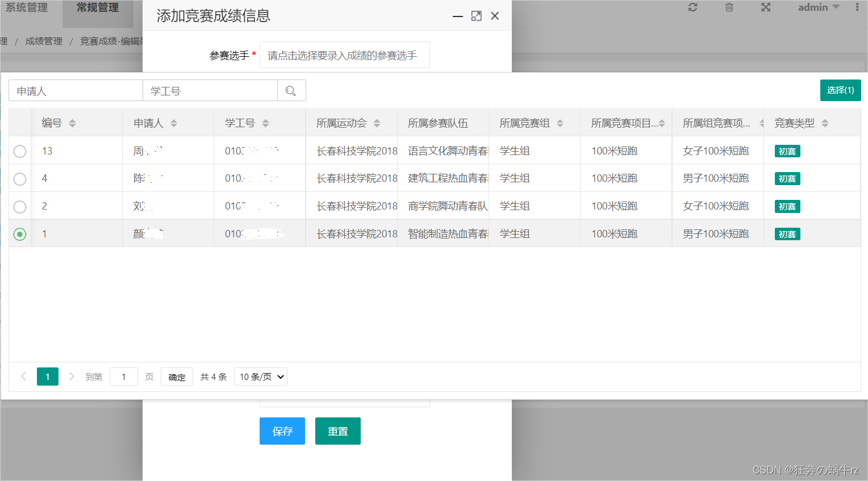Viewport: 868px width, 481px height.
Task: Sort the table by 申请人 column
Action: 174,123
